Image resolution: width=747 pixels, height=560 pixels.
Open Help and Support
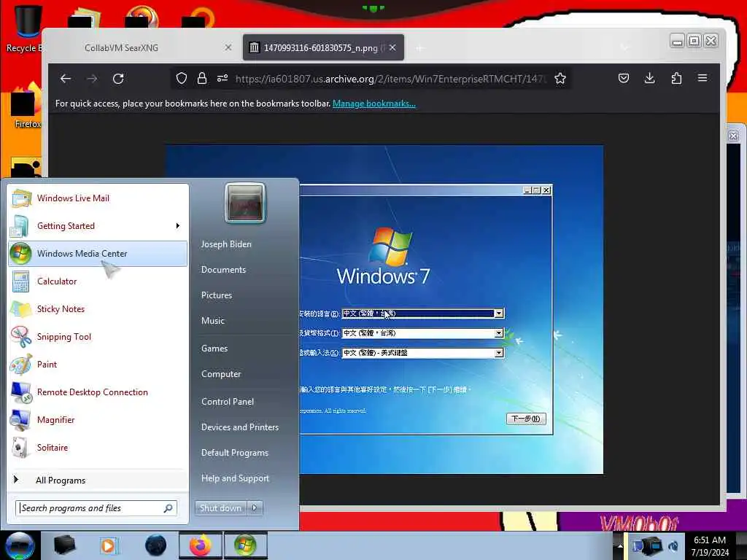[x=235, y=478]
